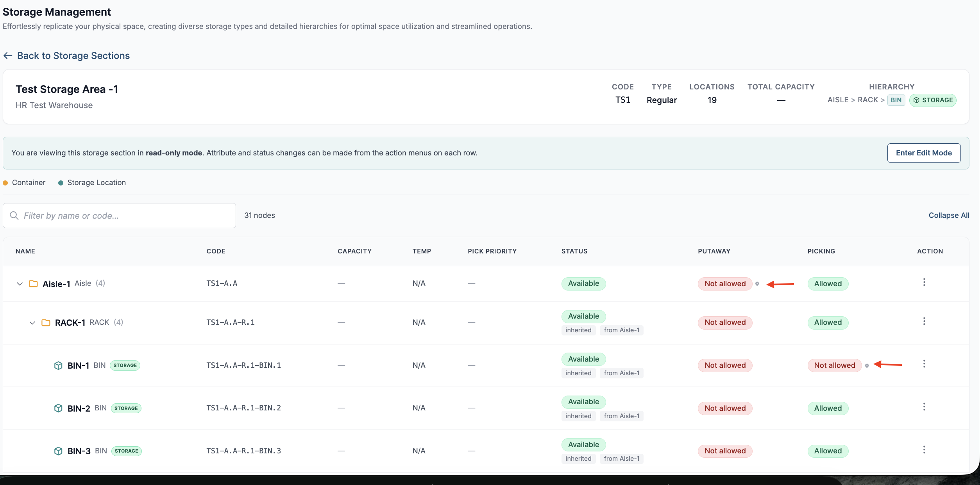This screenshot has width=980, height=485.
Task: Collapse the Aisle-1 tree node
Action: click(20, 284)
